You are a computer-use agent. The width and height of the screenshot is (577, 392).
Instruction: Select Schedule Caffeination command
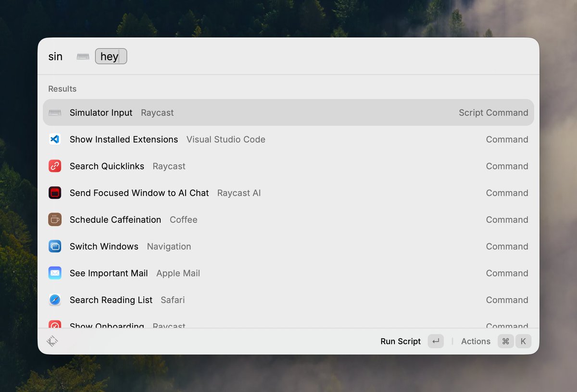click(288, 220)
